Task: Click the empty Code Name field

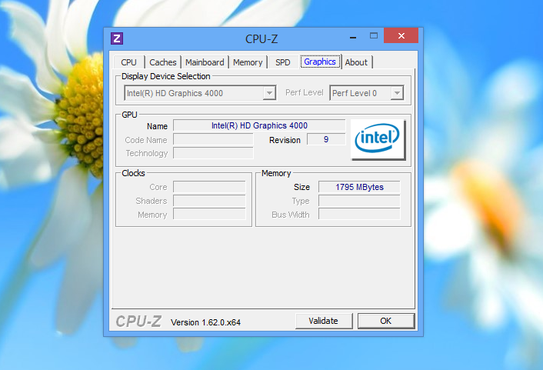Action: pyautogui.click(x=213, y=139)
